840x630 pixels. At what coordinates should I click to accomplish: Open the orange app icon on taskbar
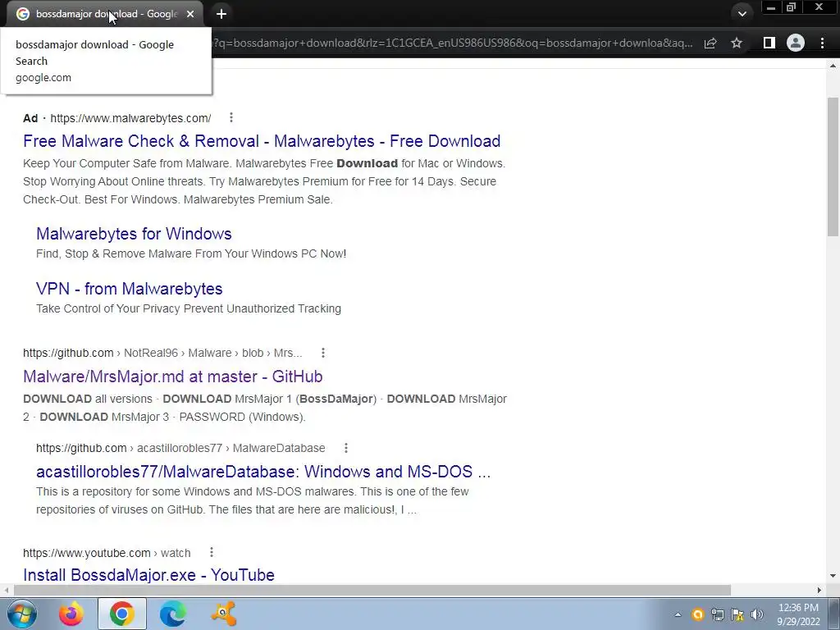pyautogui.click(x=224, y=614)
